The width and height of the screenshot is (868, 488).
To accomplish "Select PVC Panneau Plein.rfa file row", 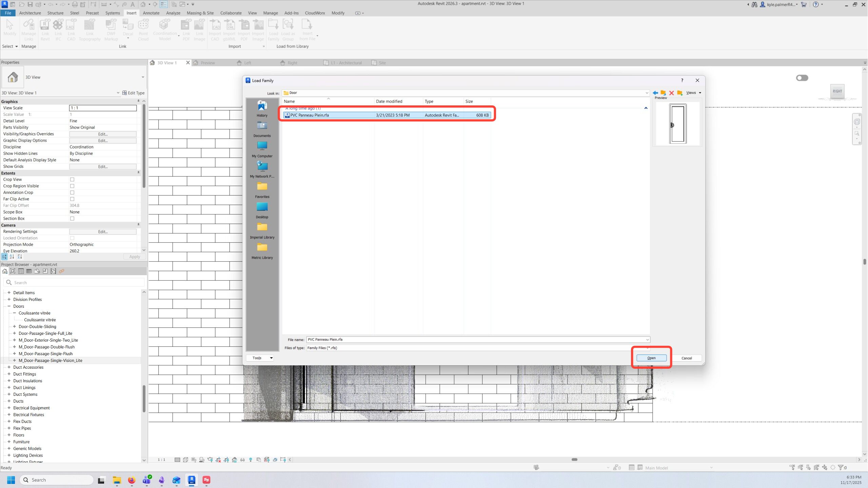I will (309, 115).
